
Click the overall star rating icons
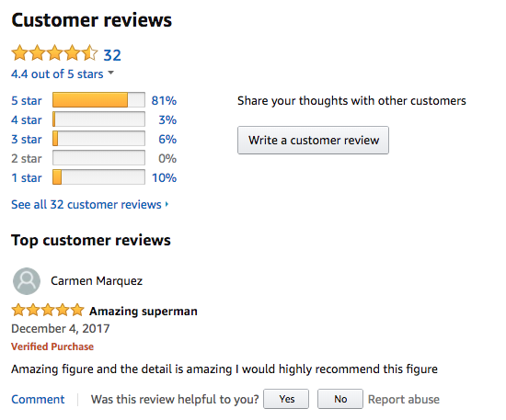click(x=54, y=53)
